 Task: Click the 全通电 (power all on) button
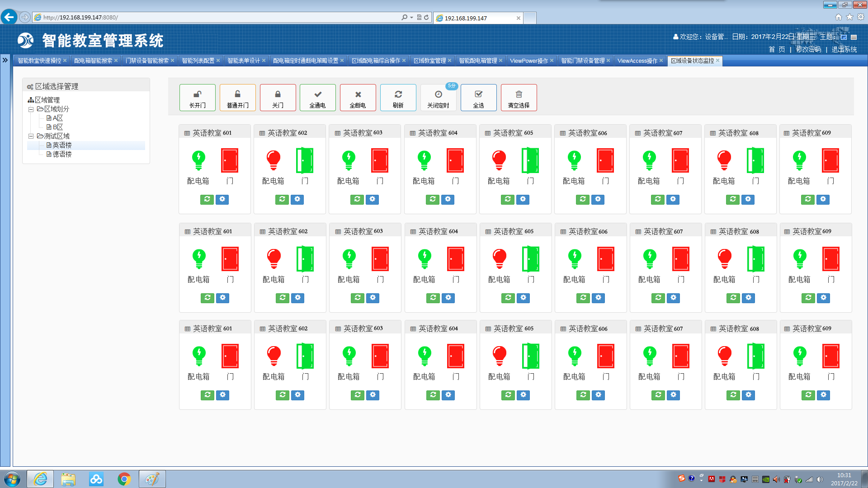tap(318, 98)
